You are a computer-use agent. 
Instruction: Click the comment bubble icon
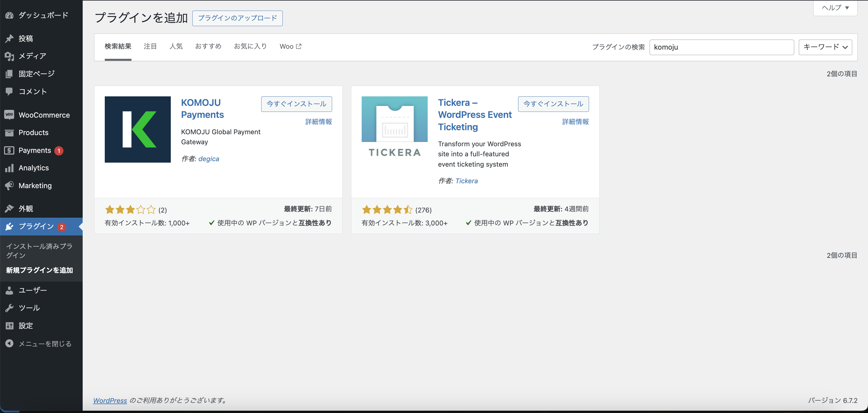coord(9,91)
